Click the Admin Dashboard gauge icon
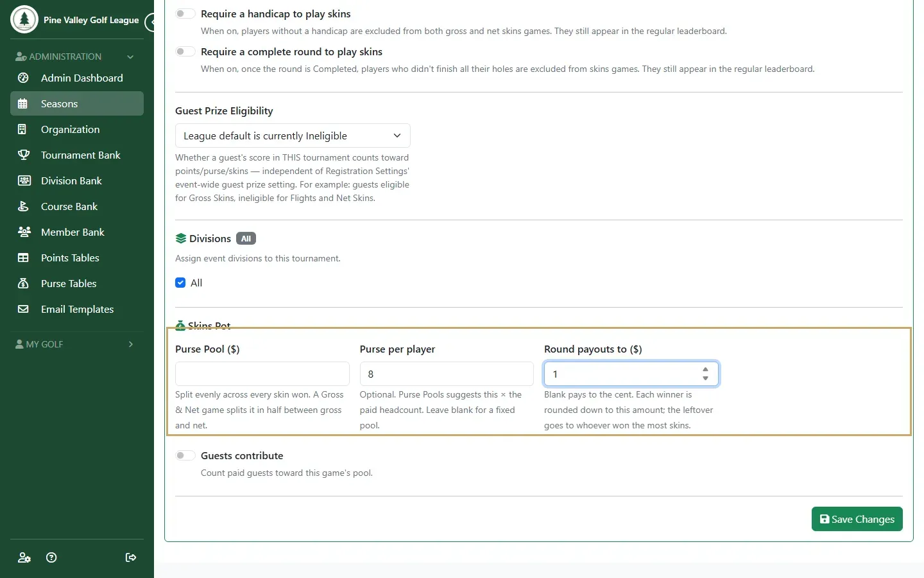Image resolution: width=924 pixels, height=578 pixels. click(x=23, y=78)
